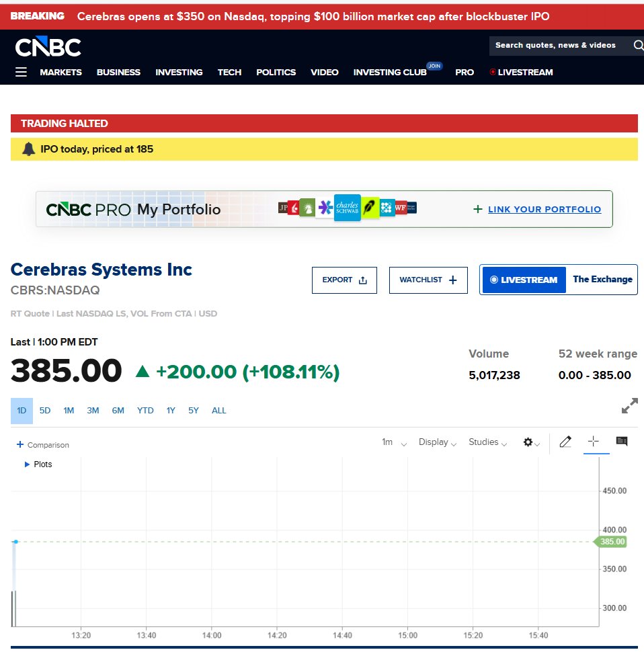Select the ALL chart range
644x652 pixels.
point(219,411)
